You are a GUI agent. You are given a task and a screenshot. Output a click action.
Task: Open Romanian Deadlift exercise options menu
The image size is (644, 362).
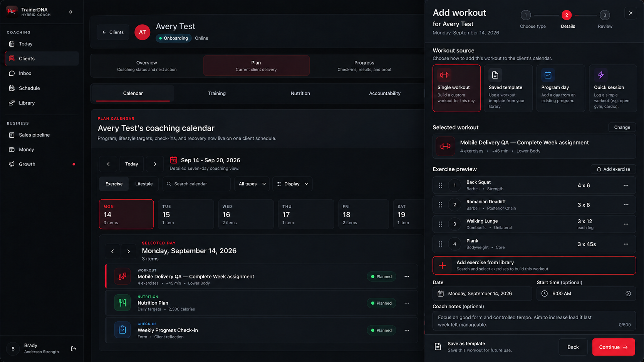[x=626, y=205]
